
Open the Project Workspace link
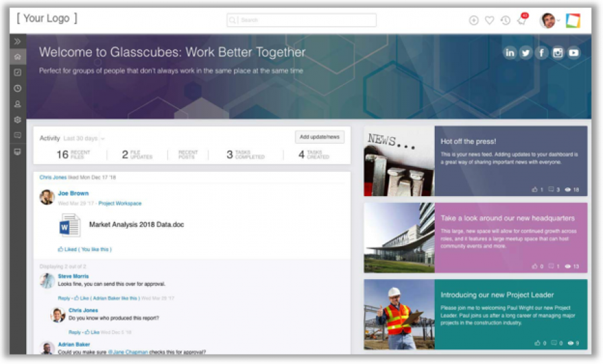pos(120,203)
